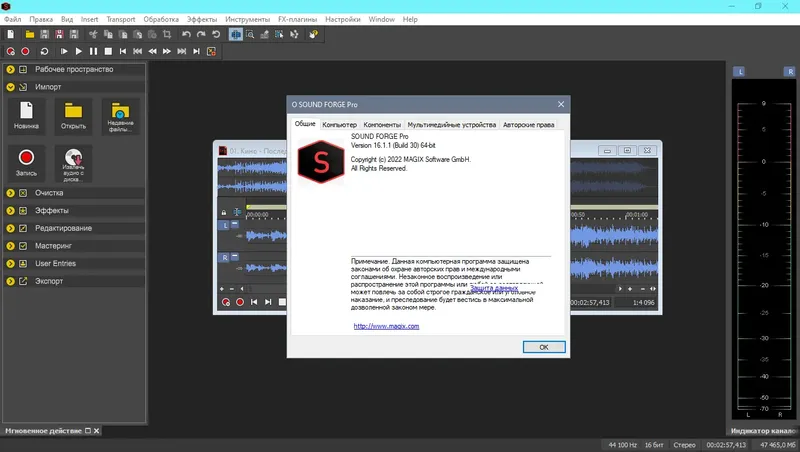This screenshot has width=800, height=452.
Task: Expand the User Entries section
Action: coord(10,263)
